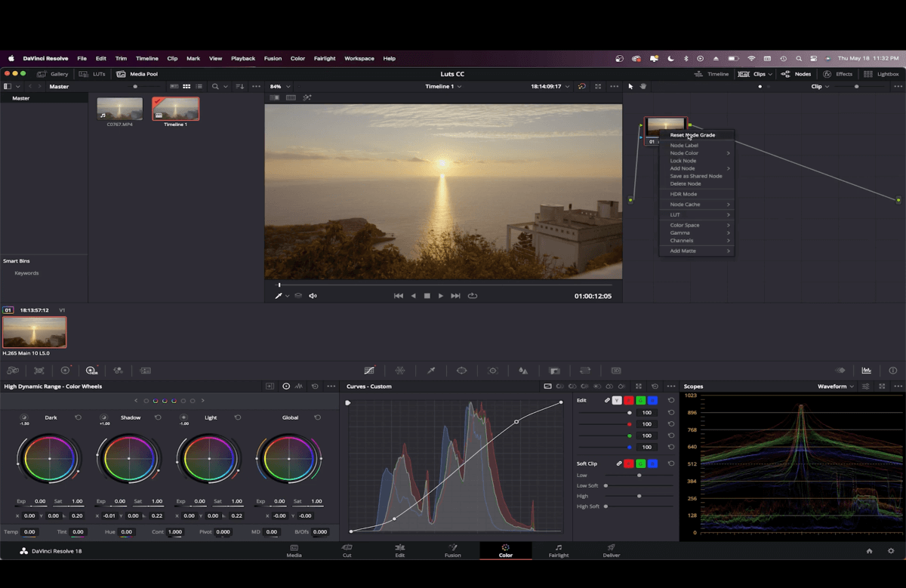The width and height of the screenshot is (906, 588).
Task: Open the Fusion menu in menu bar
Action: 273,58
